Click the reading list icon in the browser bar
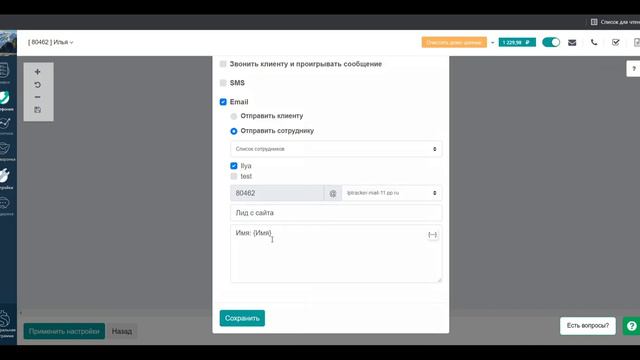This screenshot has height=360, width=640. tap(594, 22)
